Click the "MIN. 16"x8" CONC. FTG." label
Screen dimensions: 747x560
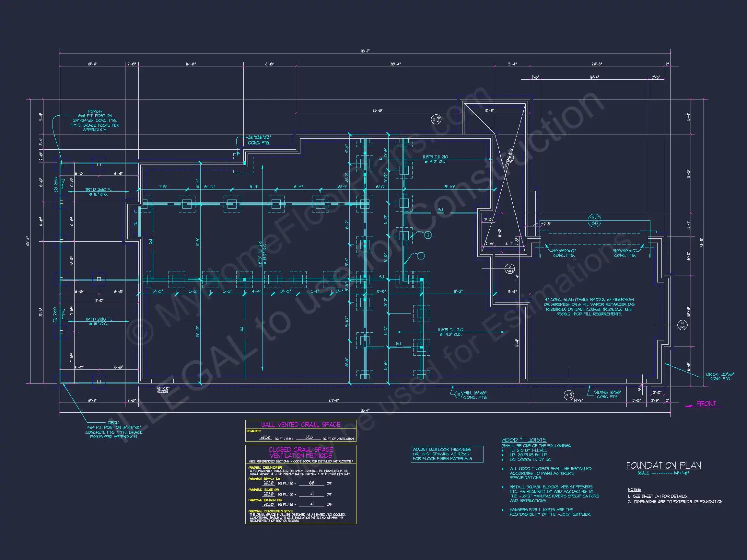(475, 395)
